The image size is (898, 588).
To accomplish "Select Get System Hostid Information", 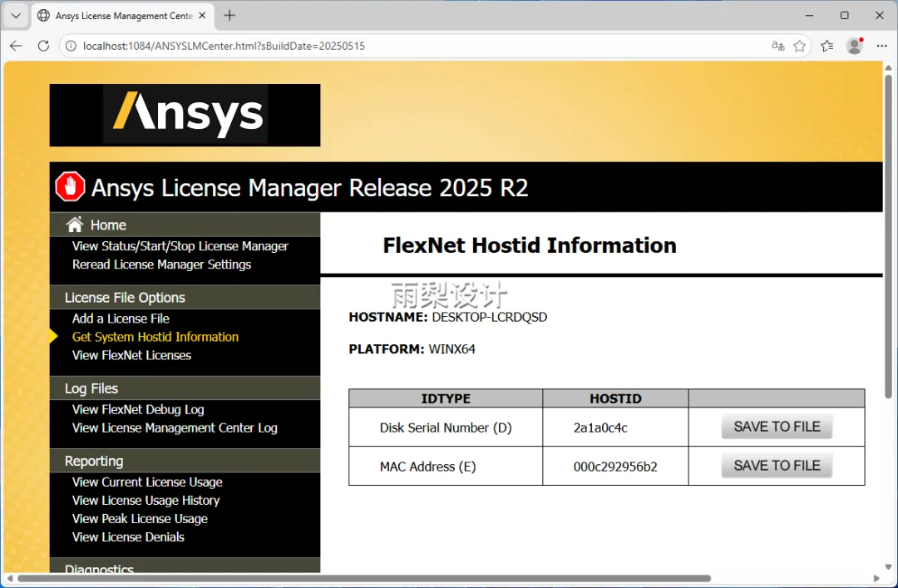I will 155,337.
